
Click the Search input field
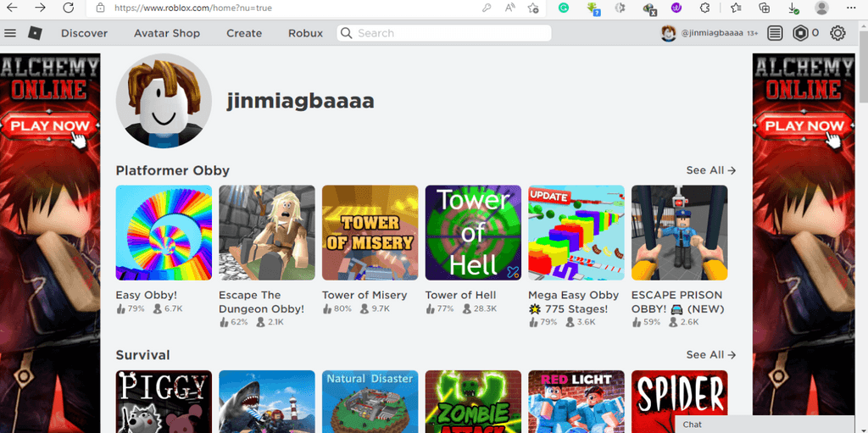click(444, 33)
